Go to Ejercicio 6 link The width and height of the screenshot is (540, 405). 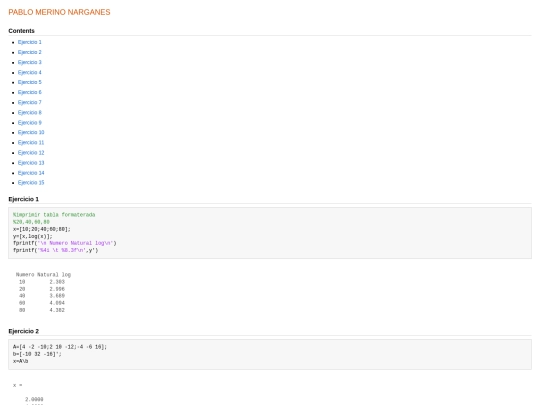click(x=30, y=92)
